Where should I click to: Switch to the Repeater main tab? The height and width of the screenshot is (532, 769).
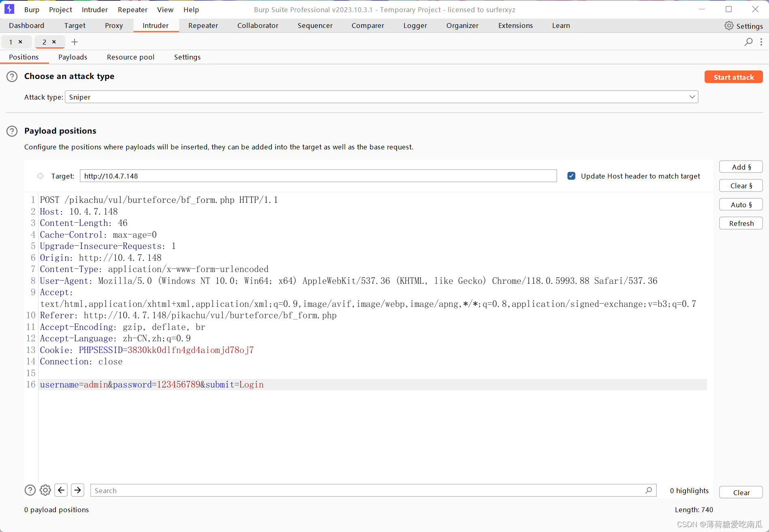203,26
